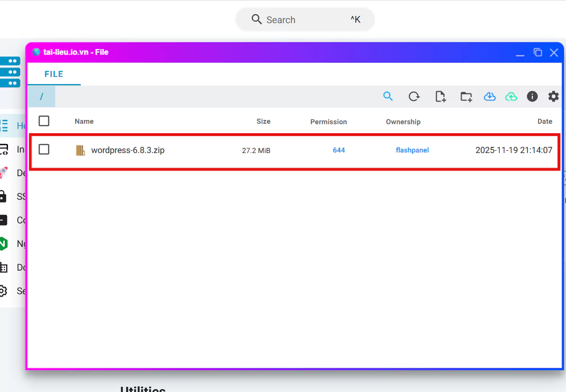The image size is (566, 392).
Task: Click the flashpanel ownership link
Action: pyautogui.click(x=412, y=150)
